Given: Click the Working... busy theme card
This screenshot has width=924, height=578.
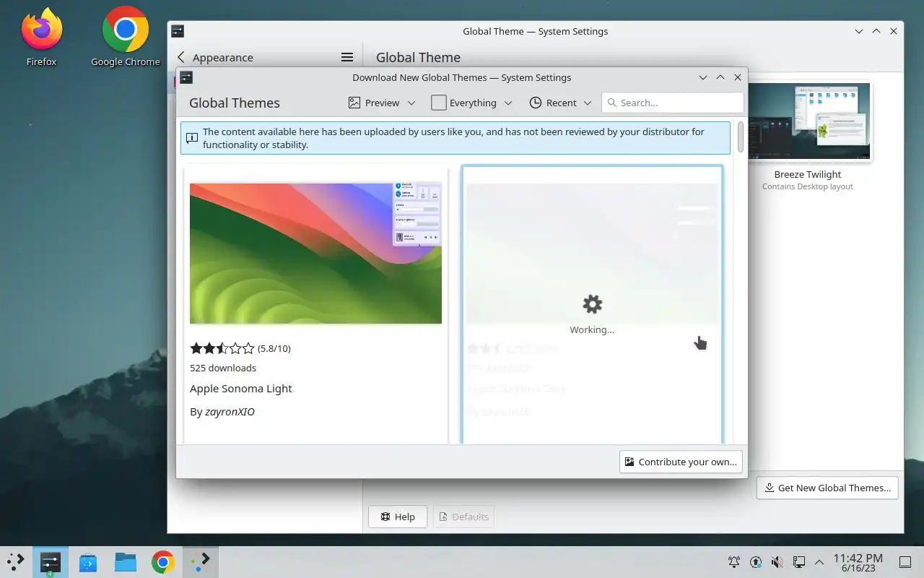Looking at the screenshot, I should pyautogui.click(x=592, y=305).
